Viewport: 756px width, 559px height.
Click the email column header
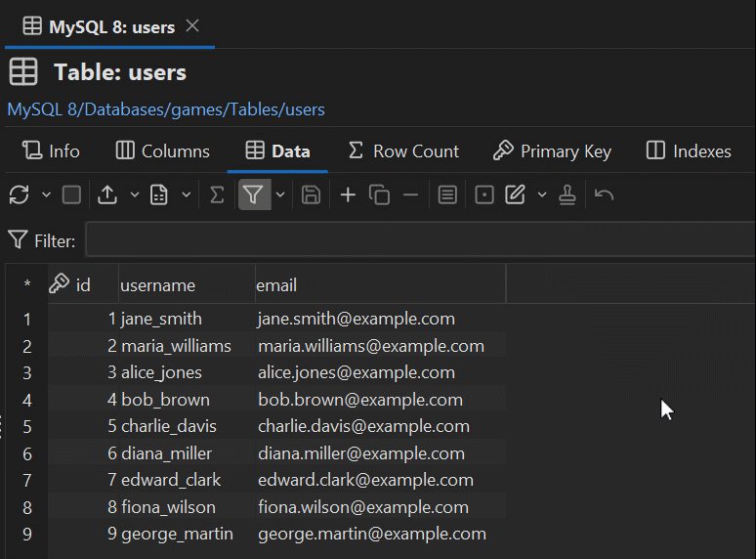(380, 284)
